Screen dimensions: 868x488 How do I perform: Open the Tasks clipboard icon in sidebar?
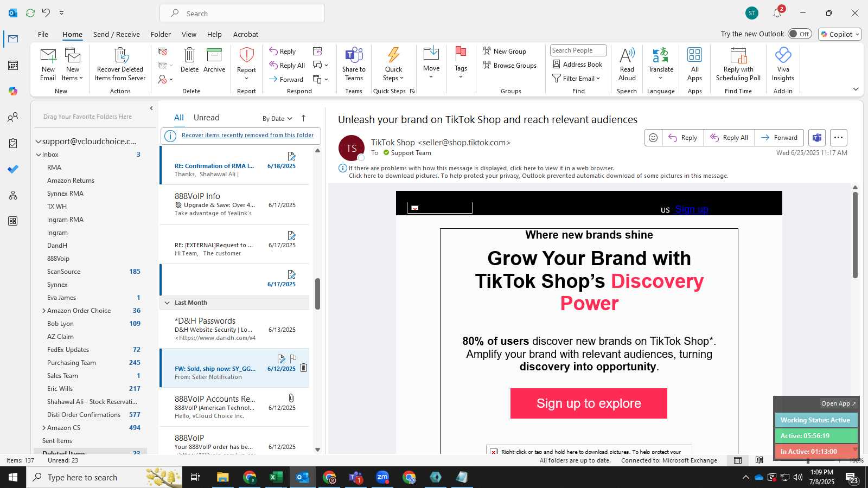pos(13,143)
